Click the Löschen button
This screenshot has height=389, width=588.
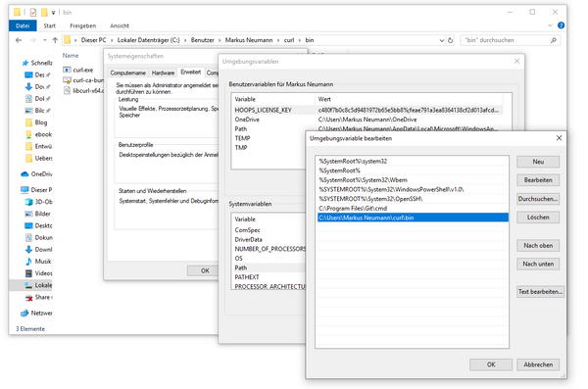point(538,218)
